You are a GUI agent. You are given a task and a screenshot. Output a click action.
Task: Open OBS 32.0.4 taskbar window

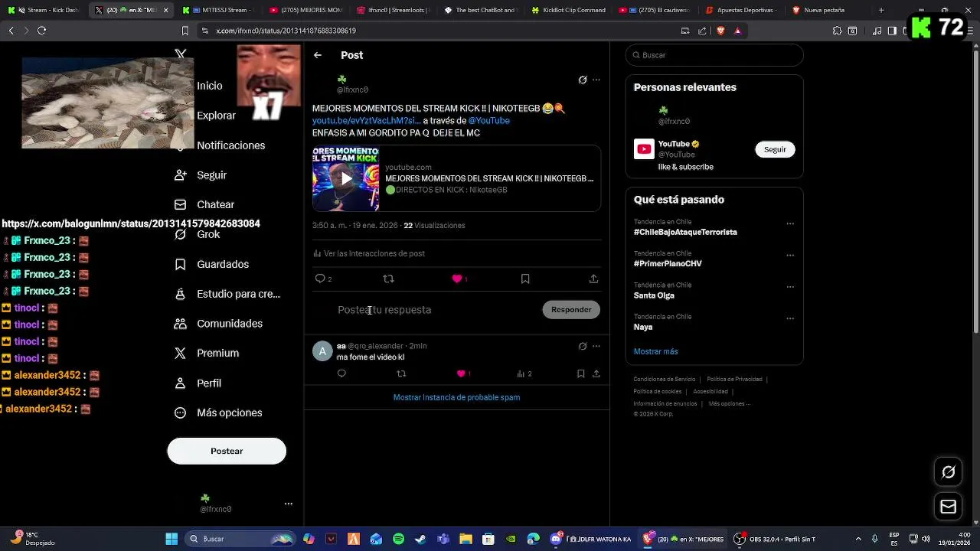pyautogui.click(x=776, y=539)
